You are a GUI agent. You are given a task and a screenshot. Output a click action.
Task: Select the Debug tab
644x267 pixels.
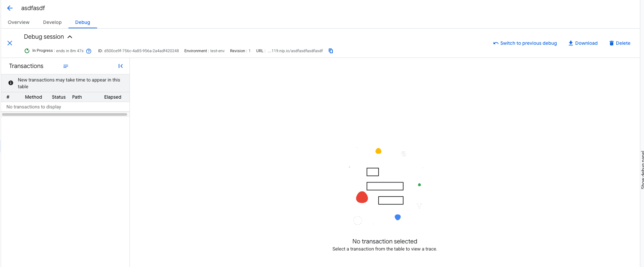83,22
